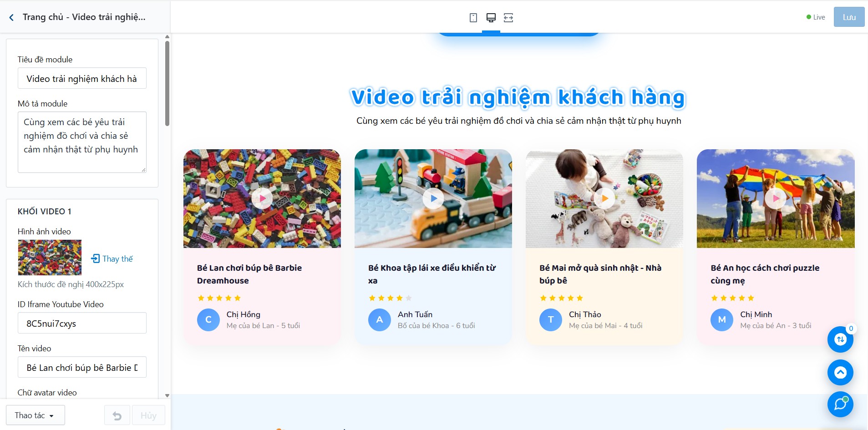The image size is (868, 430).
Task: Open the Thao tác dropdown
Action: click(x=36, y=415)
